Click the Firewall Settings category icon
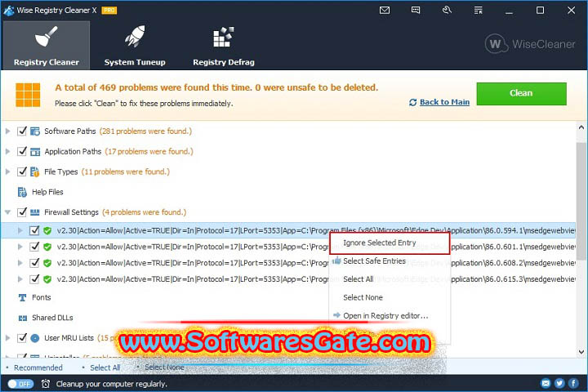This screenshot has height=392, width=588. click(35, 212)
